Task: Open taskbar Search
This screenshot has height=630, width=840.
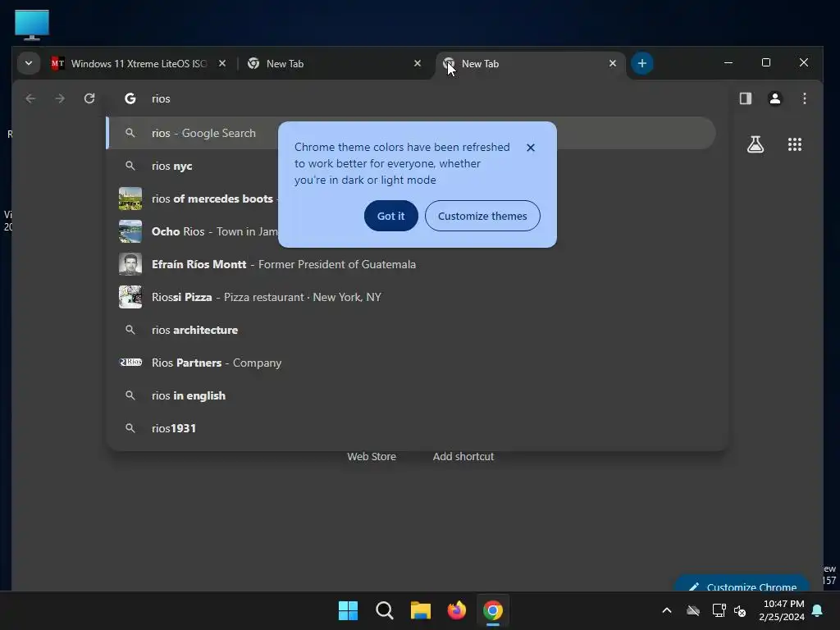Action: (384, 610)
